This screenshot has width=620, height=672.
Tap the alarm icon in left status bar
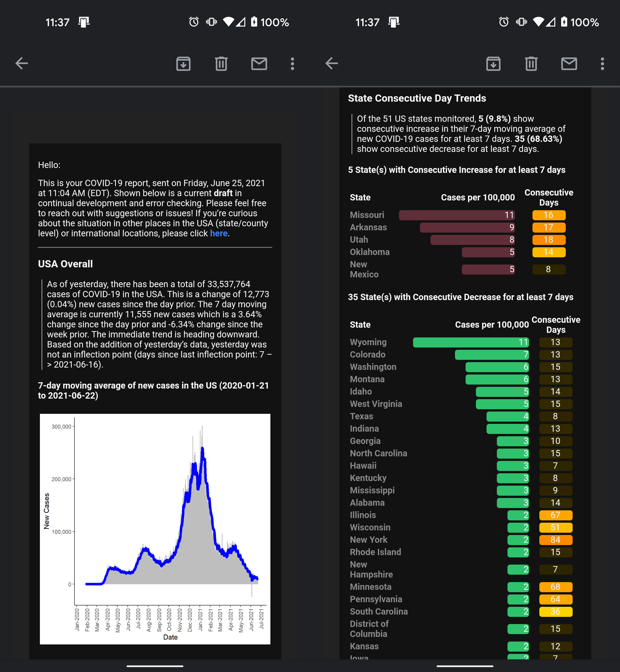(x=193, y=22)
